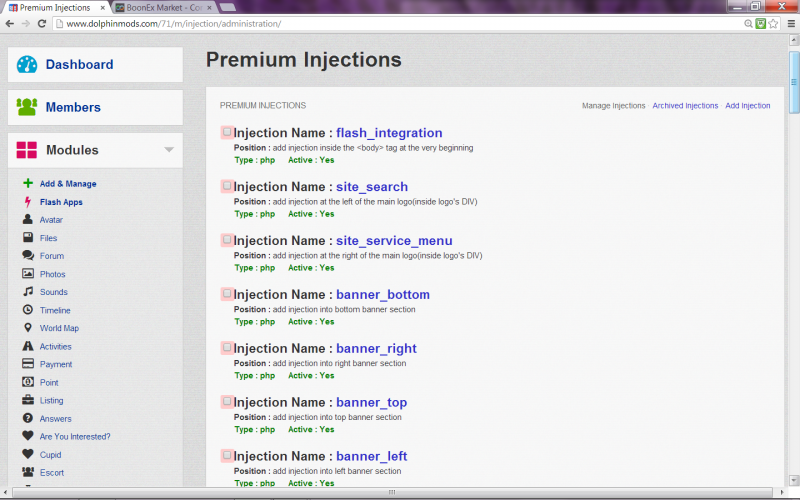This screenshot has width=800, height=500.
Task: Click the Payment card icon
Action: pyautogui.click(x=28, y=363)
